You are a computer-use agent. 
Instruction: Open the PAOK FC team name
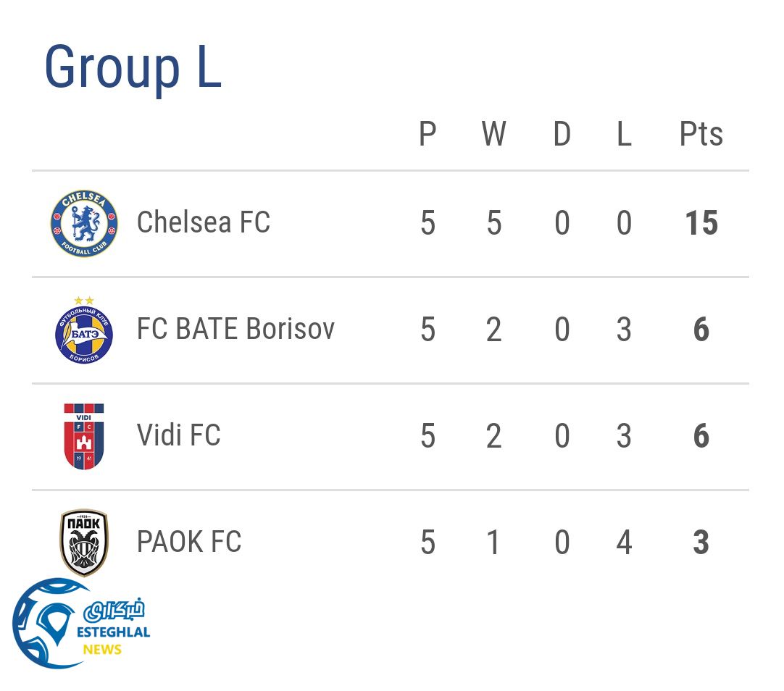(188, 542)
